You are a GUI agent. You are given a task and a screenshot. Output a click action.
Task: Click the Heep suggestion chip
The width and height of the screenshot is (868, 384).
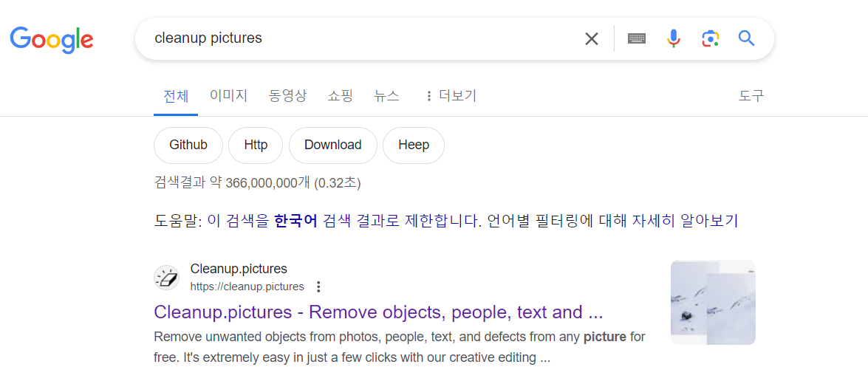[414, 145]
